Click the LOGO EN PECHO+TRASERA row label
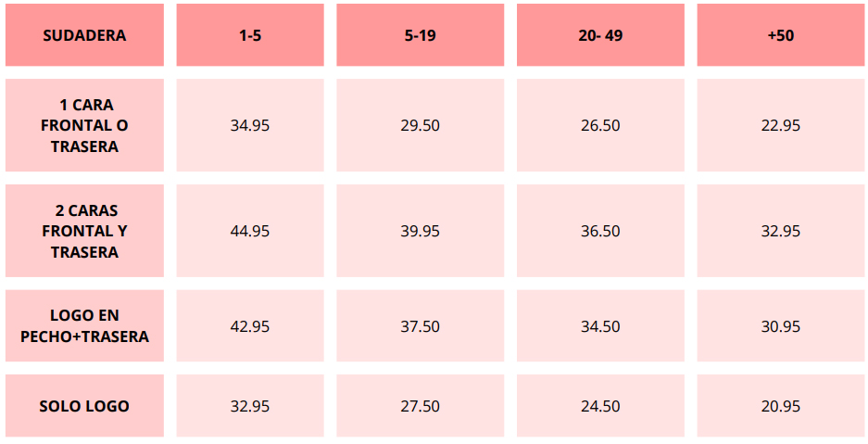868x444 pixels. [x=84, y=326]
